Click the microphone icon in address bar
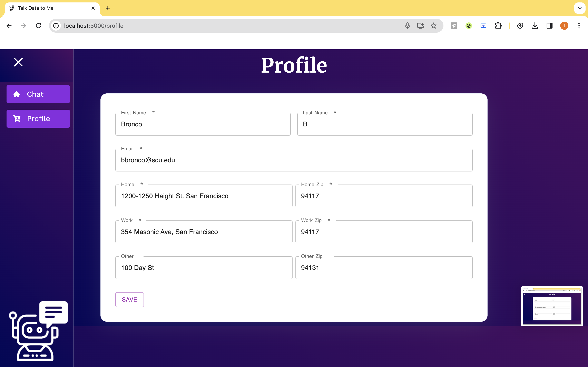Screen dimensions: 588x367 407,26
